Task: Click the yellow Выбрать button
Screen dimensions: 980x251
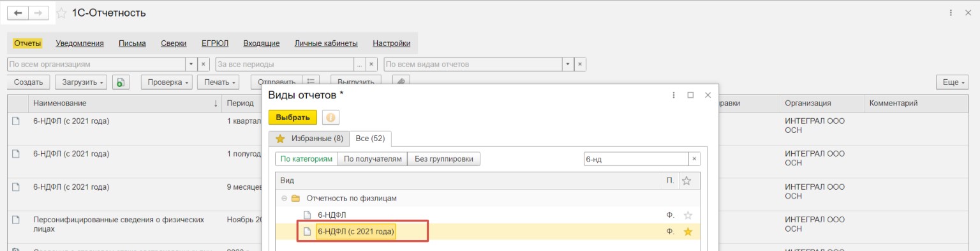Action: click(x=293, y=118)
